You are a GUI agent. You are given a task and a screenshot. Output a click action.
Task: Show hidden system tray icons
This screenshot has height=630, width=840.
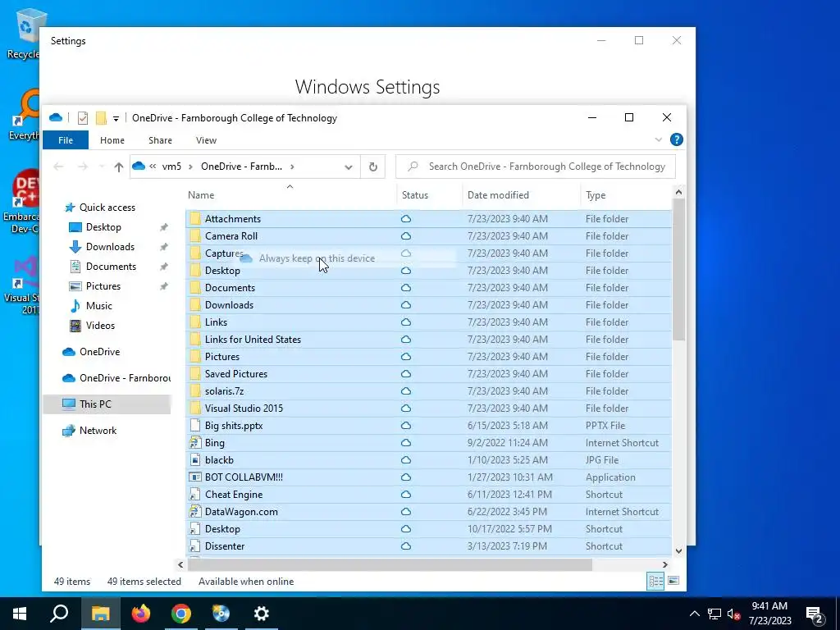694,614
